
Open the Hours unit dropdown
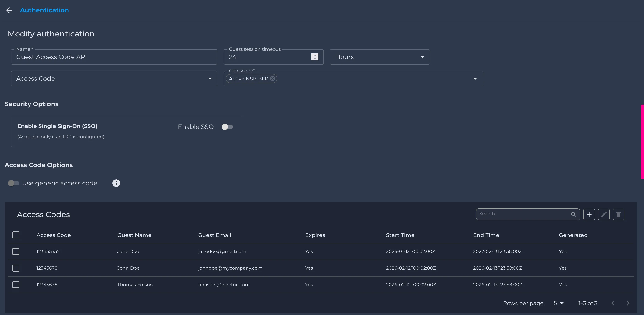tap(380, 57)
